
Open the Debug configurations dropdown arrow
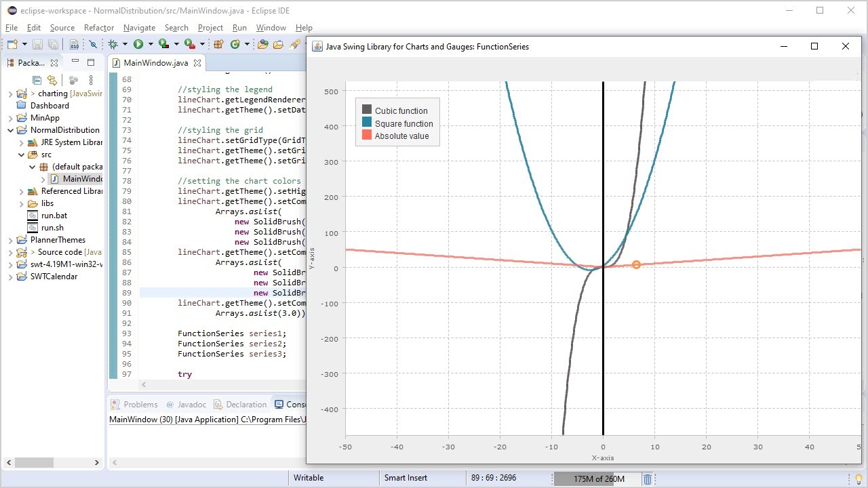pos(125,44)
